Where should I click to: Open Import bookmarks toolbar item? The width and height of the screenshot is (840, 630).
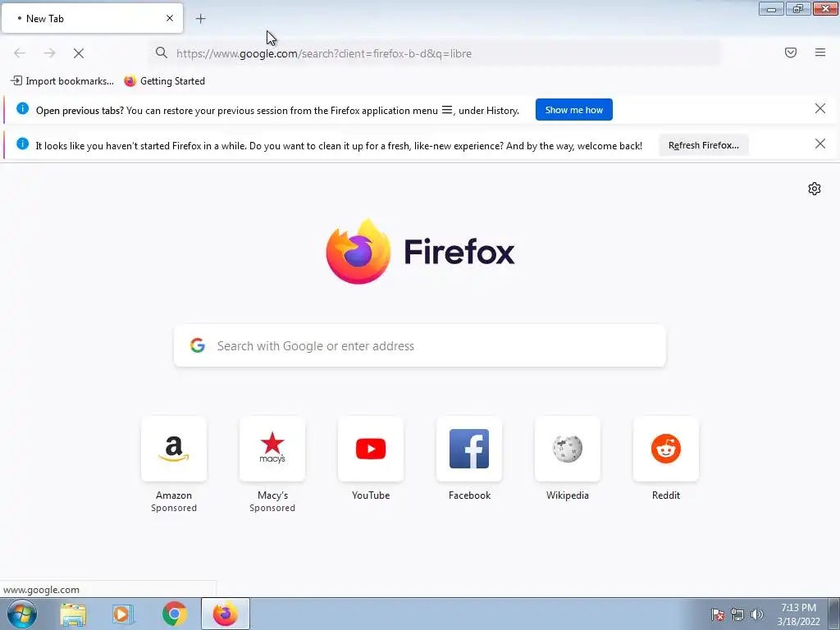coord(62,81)
